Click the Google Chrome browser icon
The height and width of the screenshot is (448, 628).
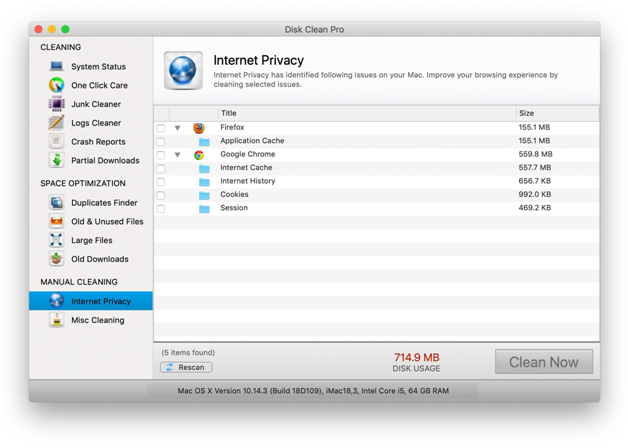[199, 155]
